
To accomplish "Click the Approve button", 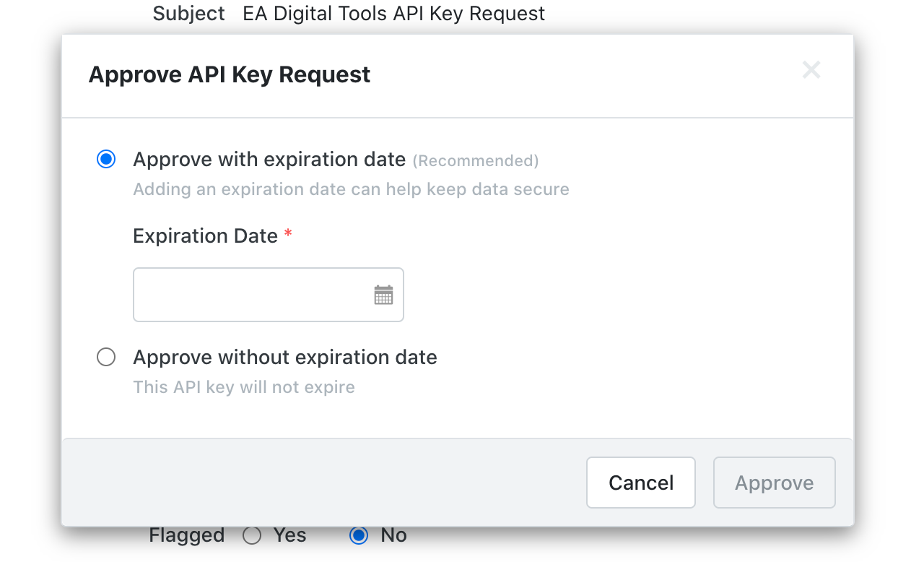I will tap(774, 483).
